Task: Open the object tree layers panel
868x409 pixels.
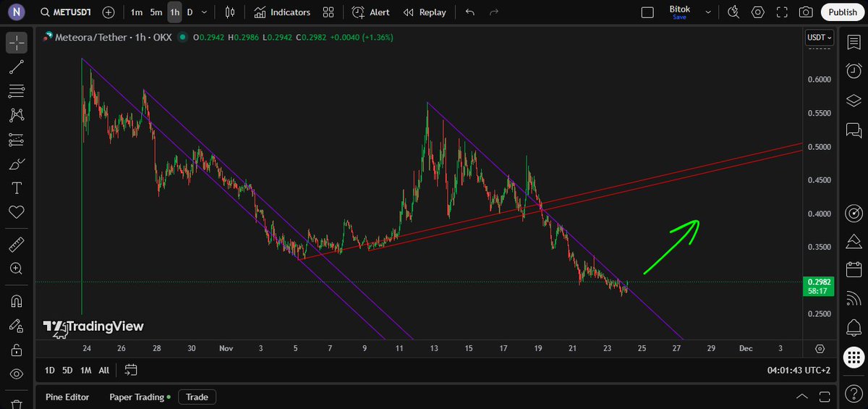Action: coord(854,101)
